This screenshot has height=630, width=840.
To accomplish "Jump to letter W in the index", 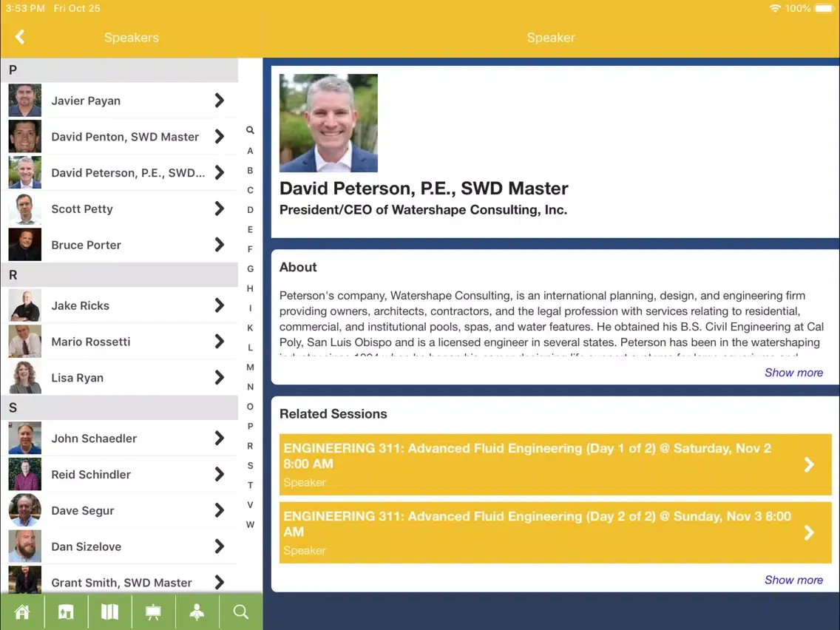I will [x=250, y=525].
